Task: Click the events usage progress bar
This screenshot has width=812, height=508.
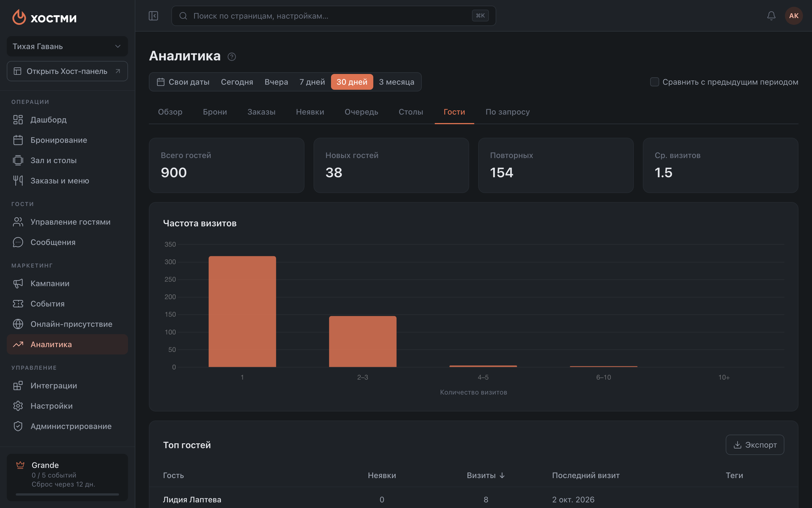Action: [67, 494]
